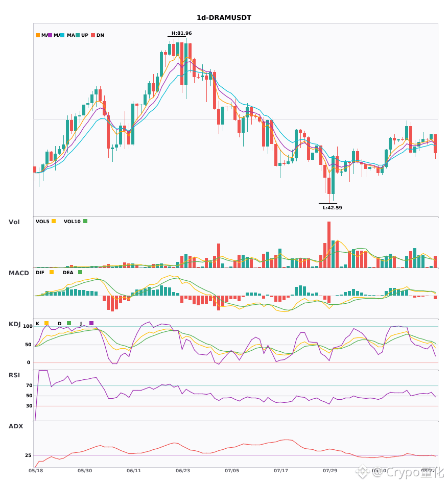Select the yellow K legend swatch
448x485 pixels.
(46, 323)
